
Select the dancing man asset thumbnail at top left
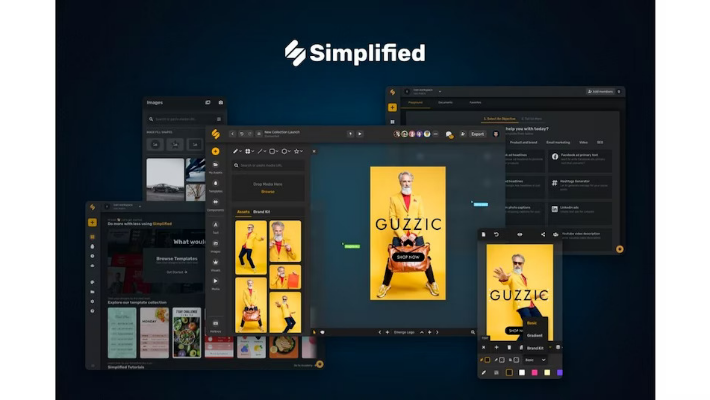pos(251,247)
